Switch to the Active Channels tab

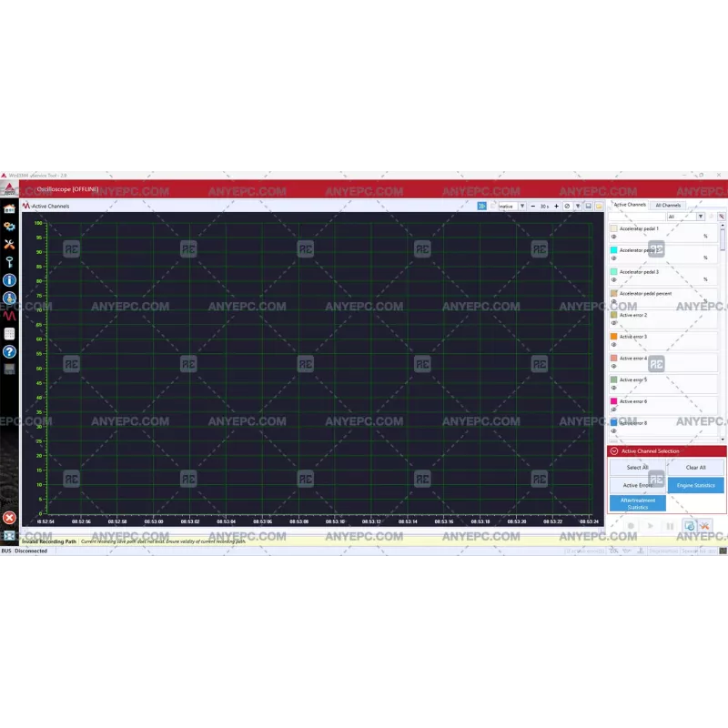tap(630, 205)
